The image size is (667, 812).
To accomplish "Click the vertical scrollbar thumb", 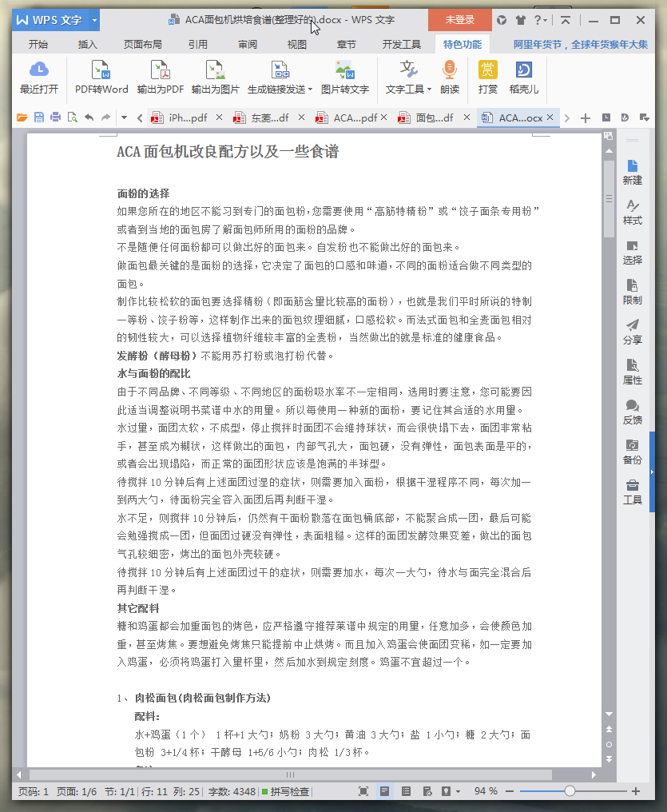I will [x=609, y=199].
